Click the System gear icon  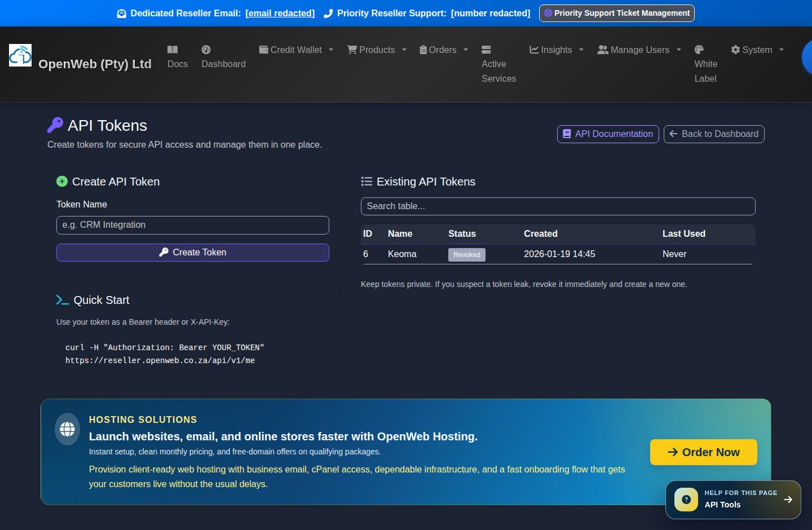735,50
